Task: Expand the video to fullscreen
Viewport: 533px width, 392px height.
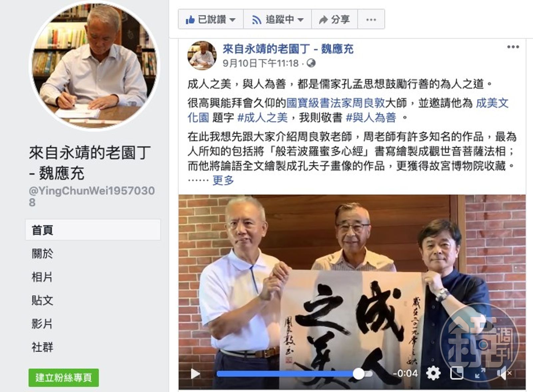Action: (x=480, y=373)
